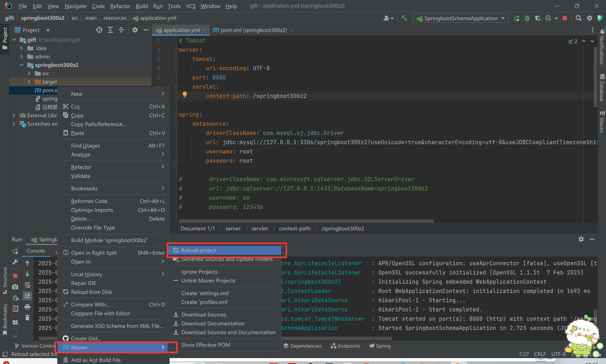The width and height of the screenshot is (606, 364).
Task: Collapse the springboot300z2 module node
Action: pos(22,65)
